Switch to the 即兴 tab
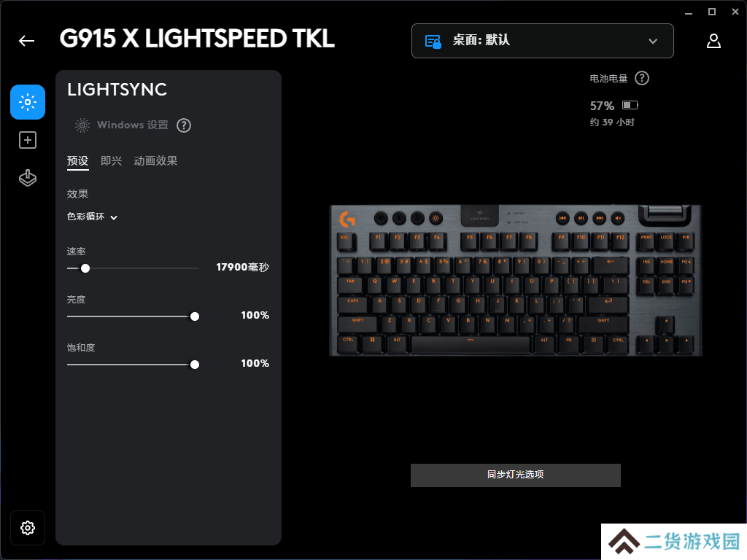The image size is (747, 560). click(x=111, y=161)
